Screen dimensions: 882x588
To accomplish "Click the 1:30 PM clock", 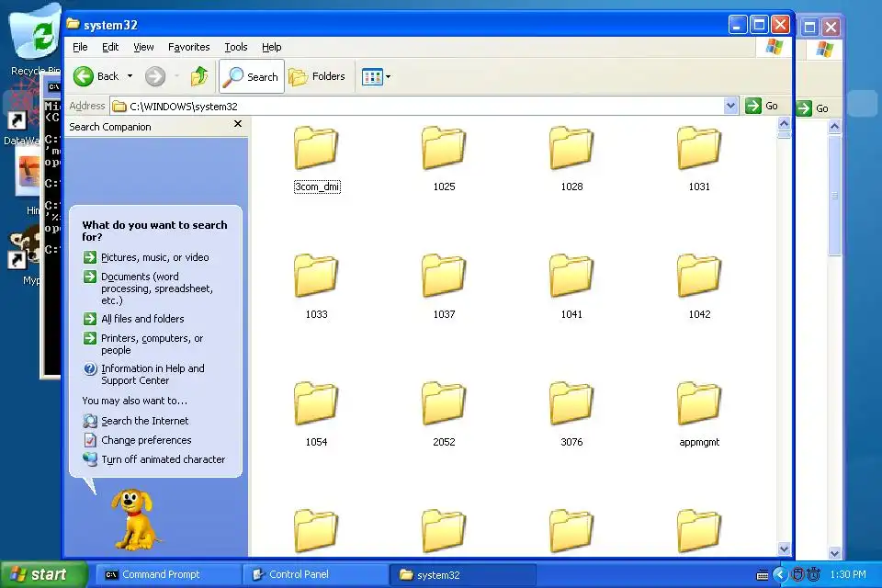I will 848,574.
